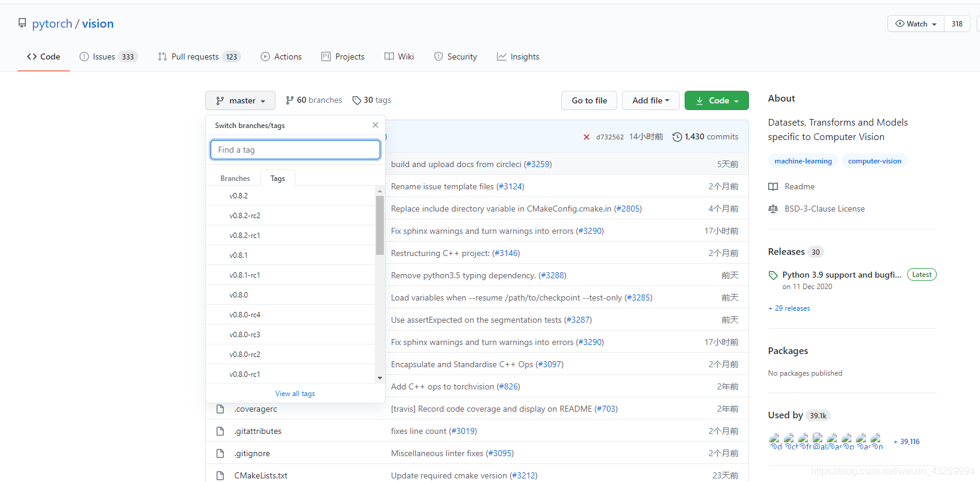Open the Code tab

[43, 56]
